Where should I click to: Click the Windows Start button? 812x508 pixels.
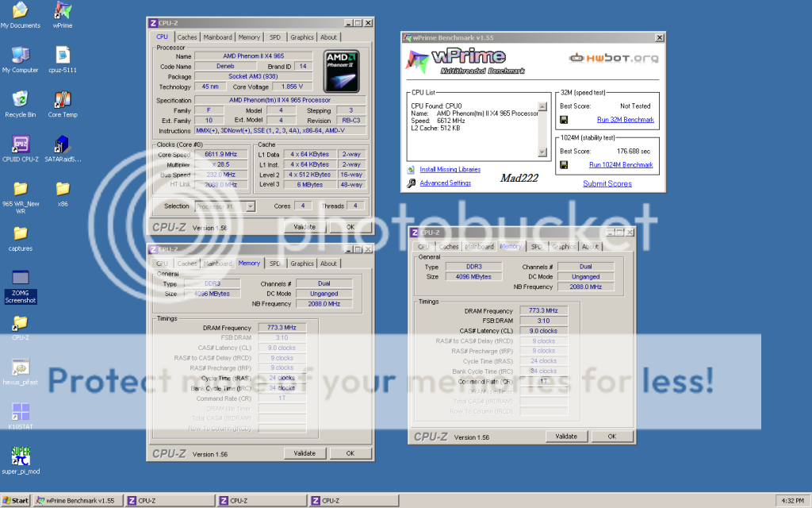tap(16, 501)
